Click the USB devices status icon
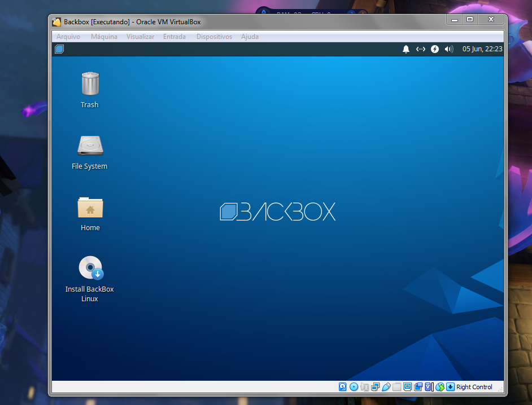Screen dimensions: 532x405 coord(386,387)
